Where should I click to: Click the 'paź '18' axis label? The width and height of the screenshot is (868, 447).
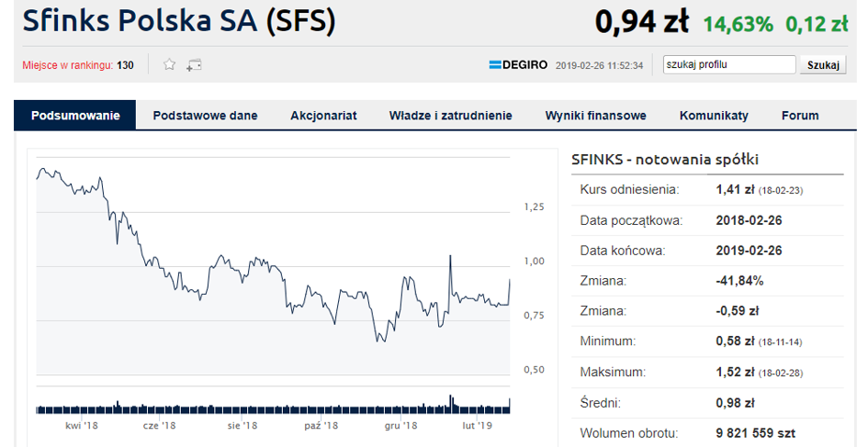click(x=321, y=425)
